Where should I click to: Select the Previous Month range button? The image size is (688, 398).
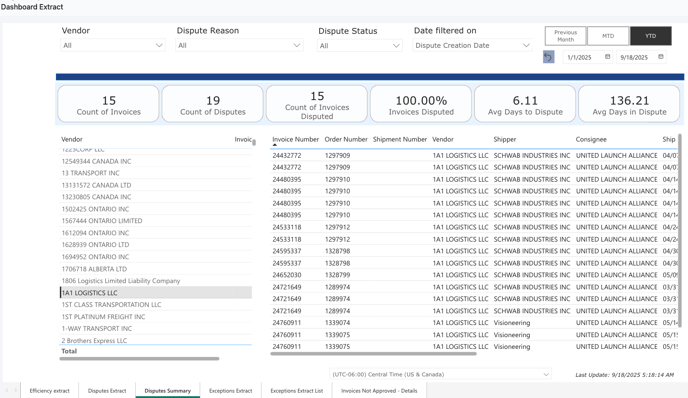pyautogui.click(x=565, y=36)
